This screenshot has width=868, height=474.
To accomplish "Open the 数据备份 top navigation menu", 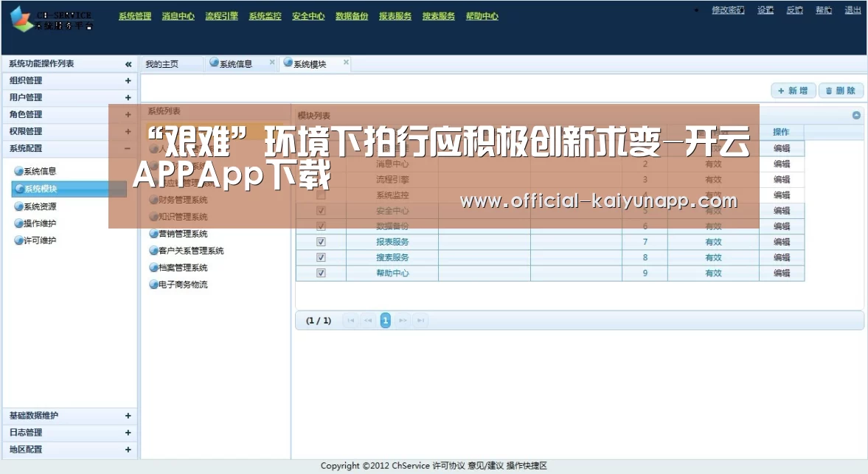I will (x=352, y=16).
